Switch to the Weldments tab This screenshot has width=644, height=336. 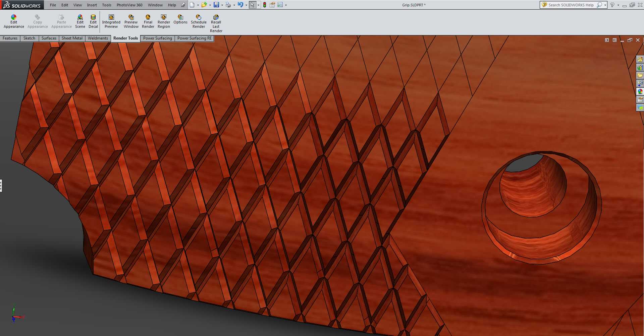[98, 38]
